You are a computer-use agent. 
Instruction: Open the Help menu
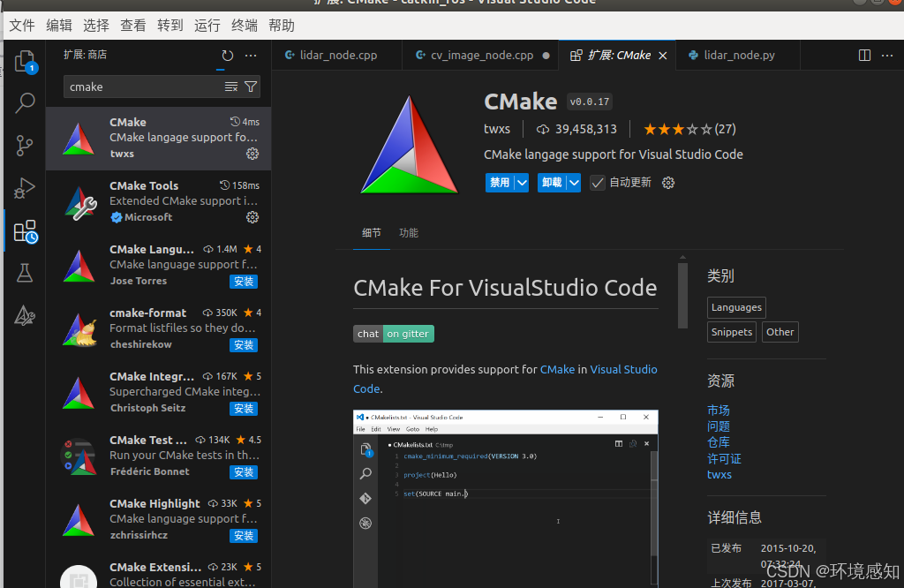(282, 26)
